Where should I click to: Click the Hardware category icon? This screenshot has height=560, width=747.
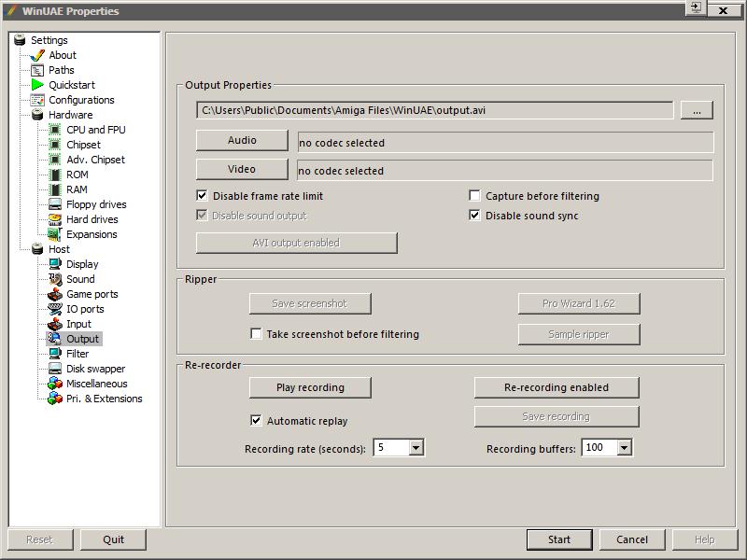(x=37, y=115)
